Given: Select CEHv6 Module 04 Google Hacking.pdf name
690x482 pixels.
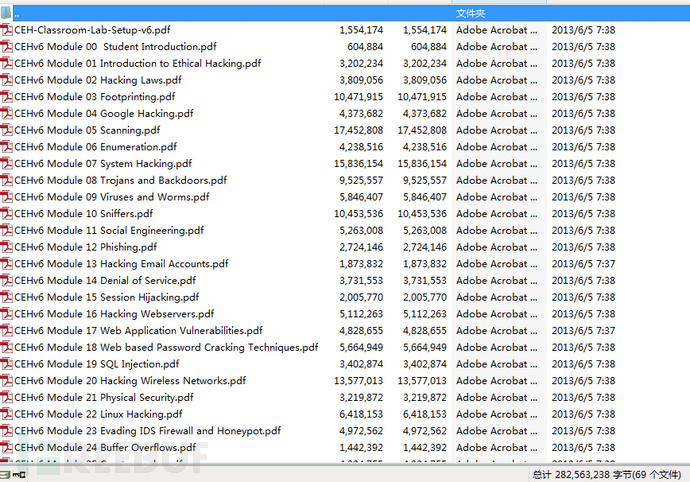Looking at the screenshot, I should (104, 114).
